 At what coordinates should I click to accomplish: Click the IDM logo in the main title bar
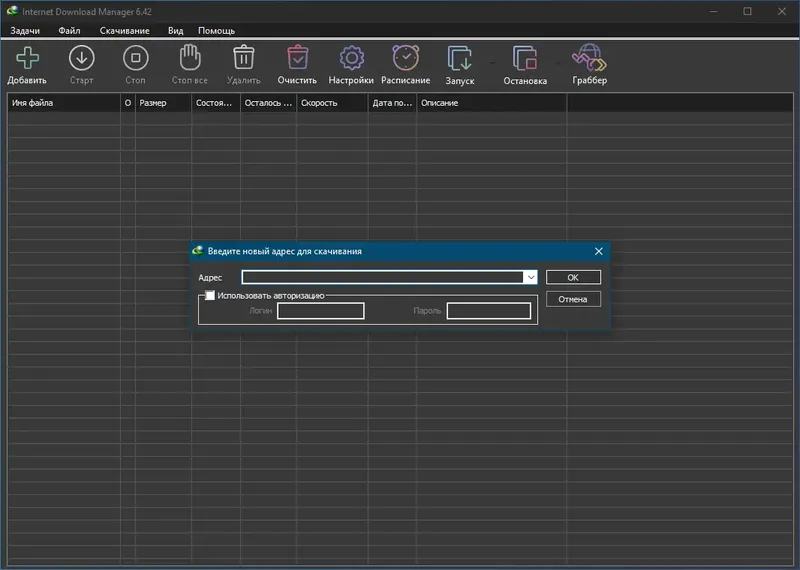12,11
